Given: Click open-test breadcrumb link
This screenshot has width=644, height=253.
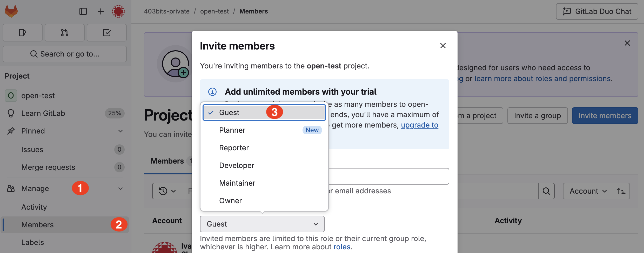Looking at the screenshot, I should click(x=214, y=11).
